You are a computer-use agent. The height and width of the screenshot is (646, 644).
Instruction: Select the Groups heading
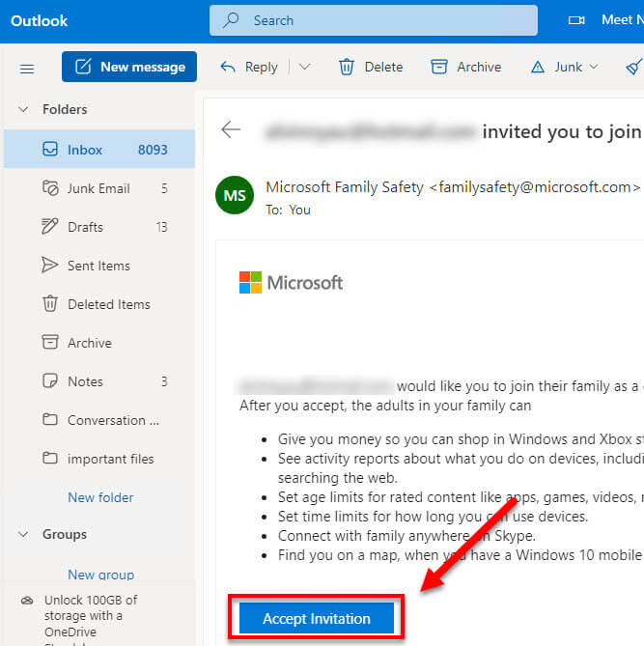pos(65,534)
